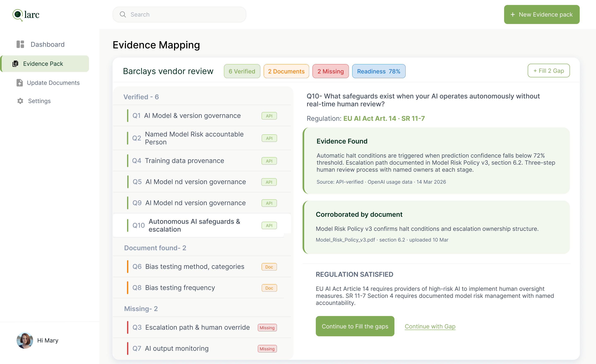Open Evidence Pack in the sidebar
Screen dimensions: 596x364
coord(45,63)
